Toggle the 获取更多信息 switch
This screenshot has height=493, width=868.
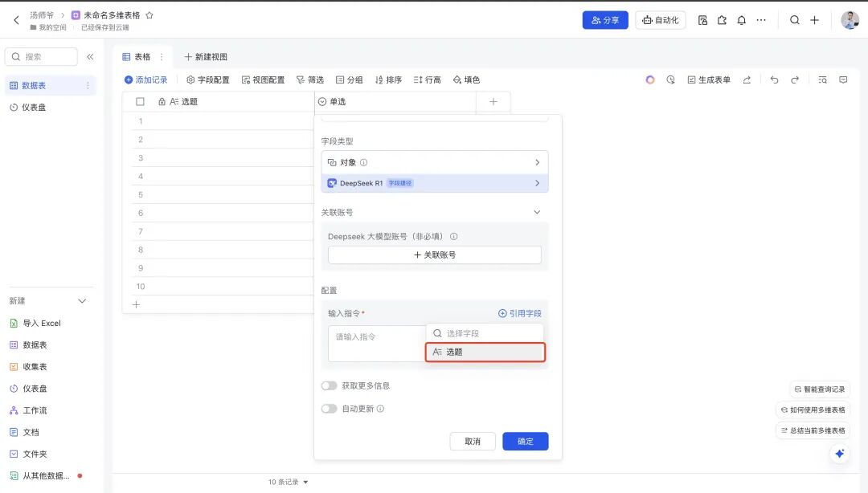329,386
